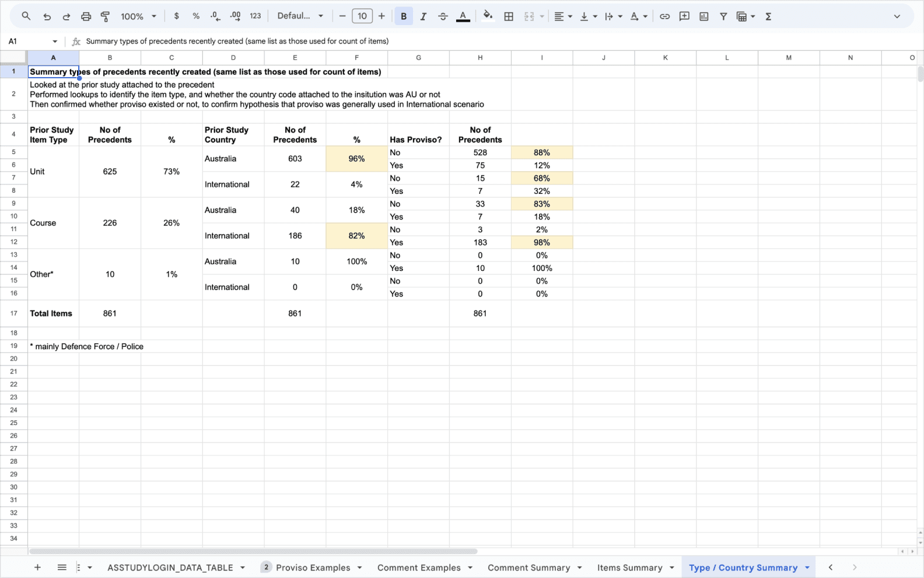
Task: Open the horizontal align dropdown
Action: click(563, 16)
